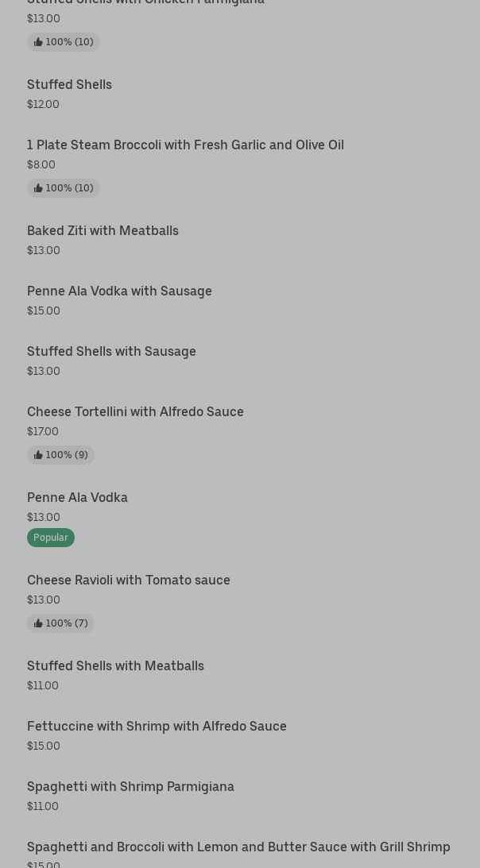
Task: Select Baked Ziti with Meatballs
Action: click(103, 230)
